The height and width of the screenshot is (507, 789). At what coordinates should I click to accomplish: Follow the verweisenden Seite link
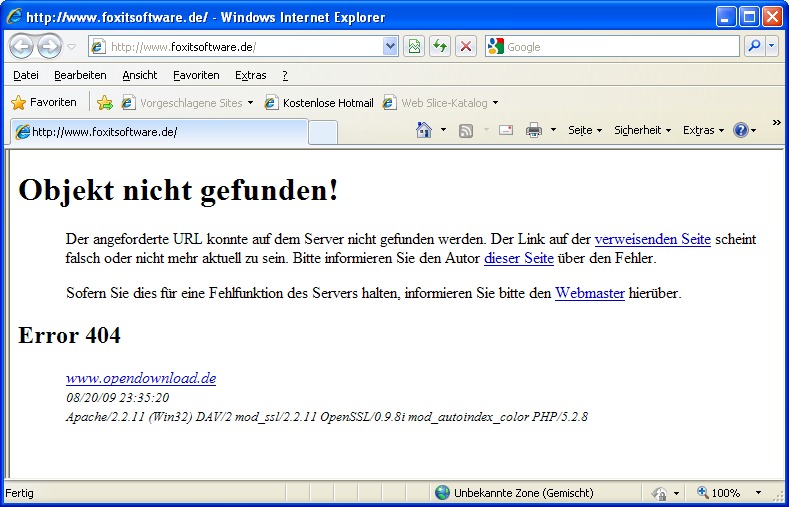click(x=653, y=239)
